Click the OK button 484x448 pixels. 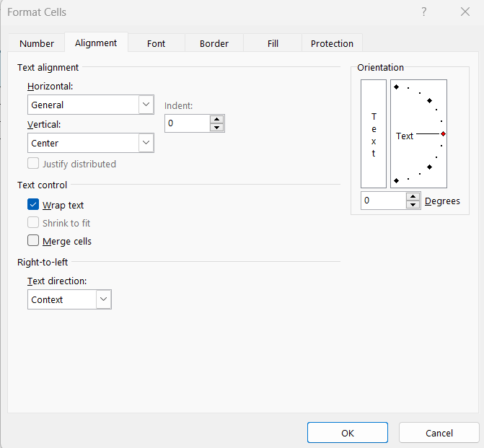pos(348,433)
